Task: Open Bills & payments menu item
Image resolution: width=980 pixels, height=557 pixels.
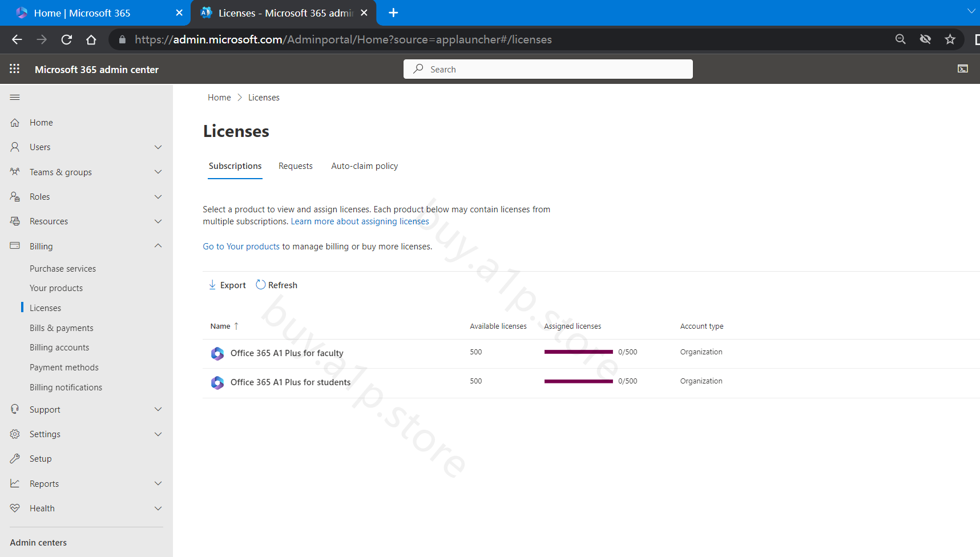Action: pyautogui.click(x=62, y=328)
